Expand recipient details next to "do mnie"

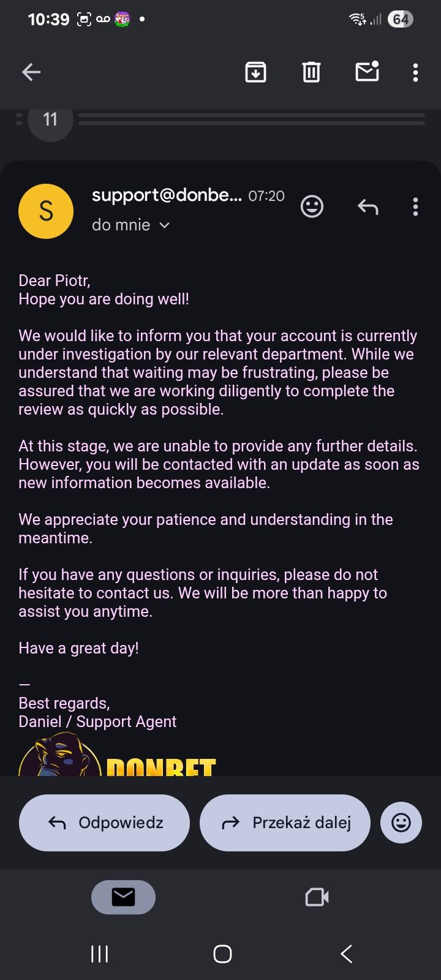164,225
